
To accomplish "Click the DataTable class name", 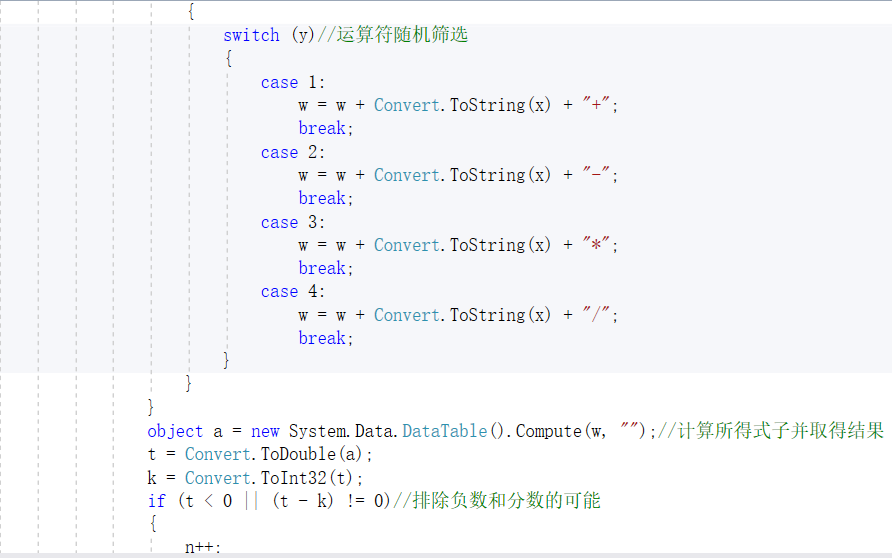I will [444, 431].
